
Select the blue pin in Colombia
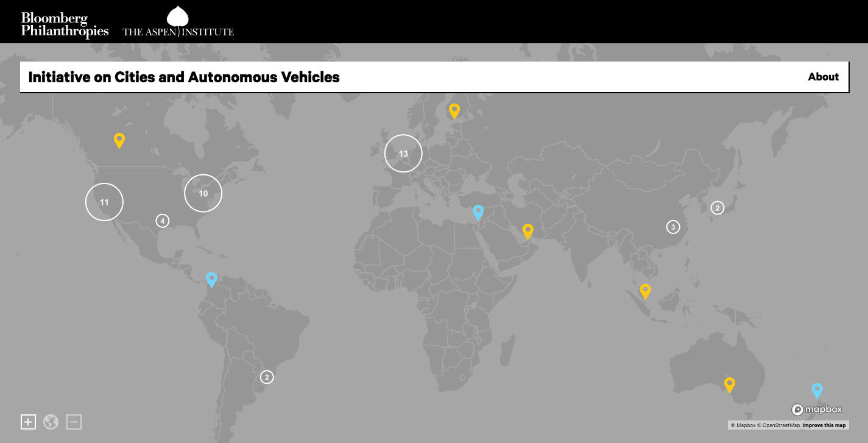click(x=211, y=279)
